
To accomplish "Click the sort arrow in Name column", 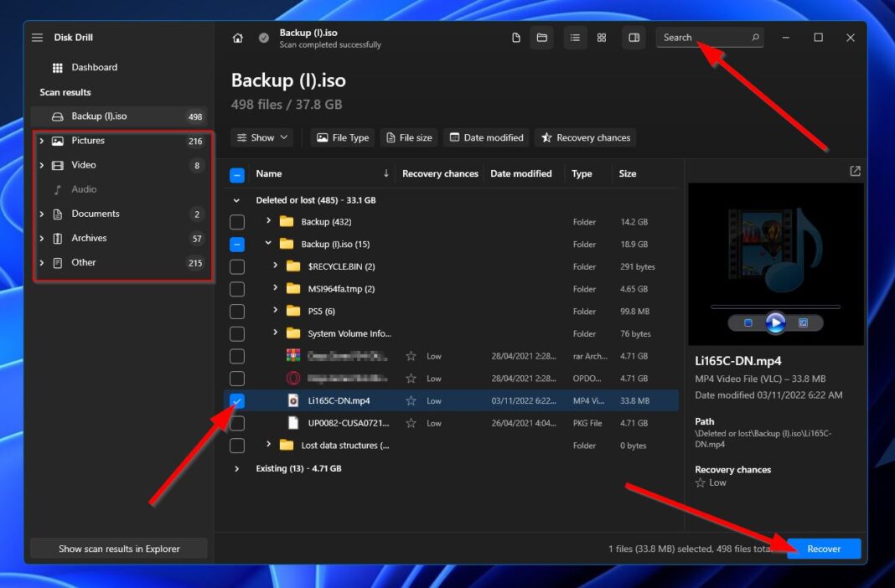I will coord(385,173).
